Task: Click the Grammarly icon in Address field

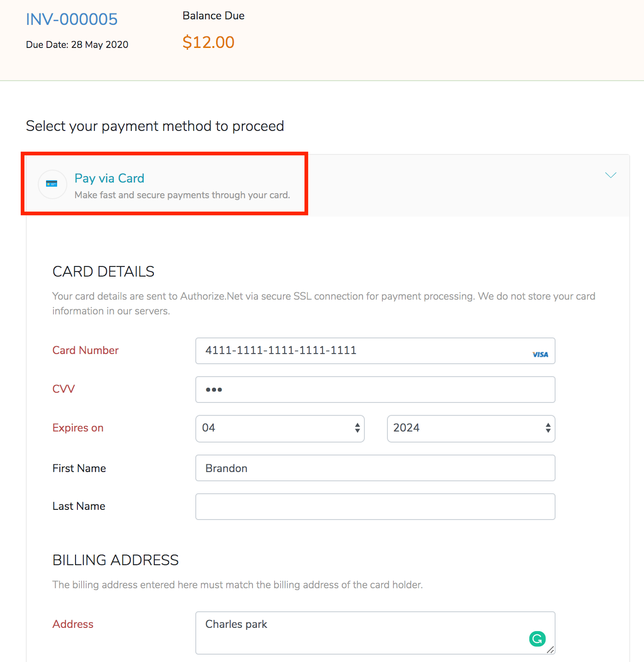Action: pos(537,639)
